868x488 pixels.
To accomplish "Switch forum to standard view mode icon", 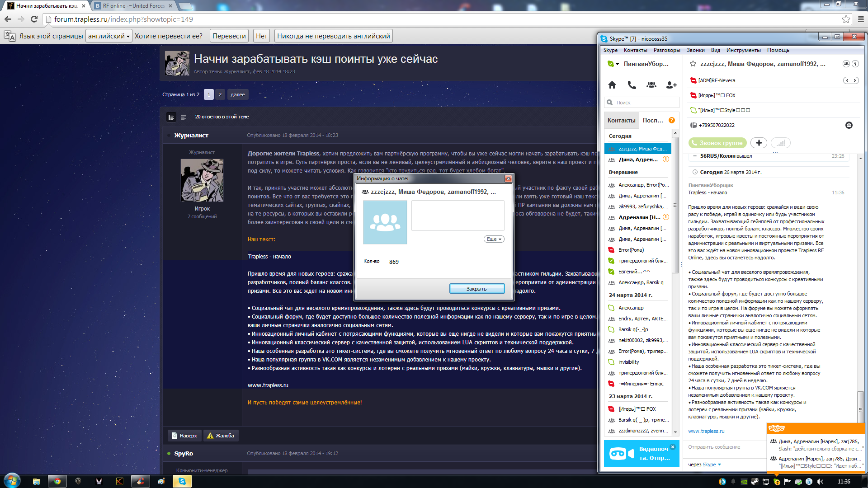I will (171, 117).
